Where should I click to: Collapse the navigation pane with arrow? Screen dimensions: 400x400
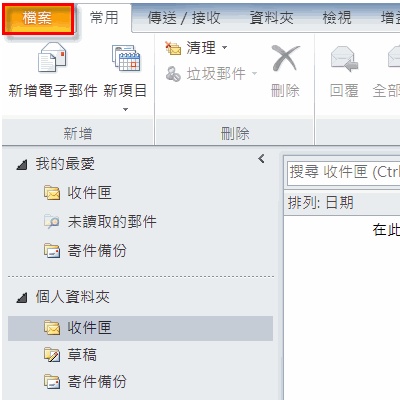(261, 159)
